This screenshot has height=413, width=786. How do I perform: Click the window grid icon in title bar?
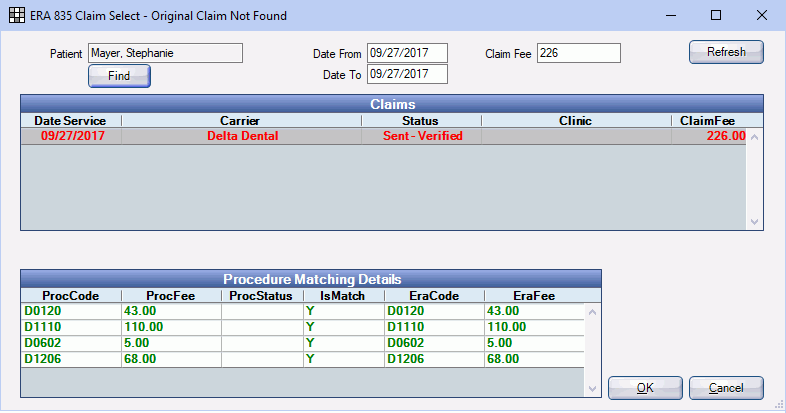click(17, 16)
